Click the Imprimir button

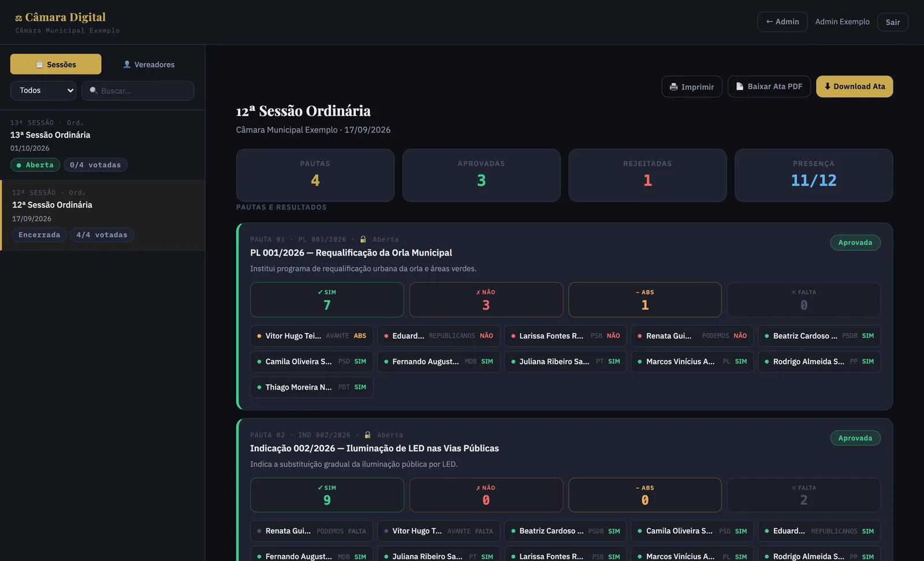point(691,87)
